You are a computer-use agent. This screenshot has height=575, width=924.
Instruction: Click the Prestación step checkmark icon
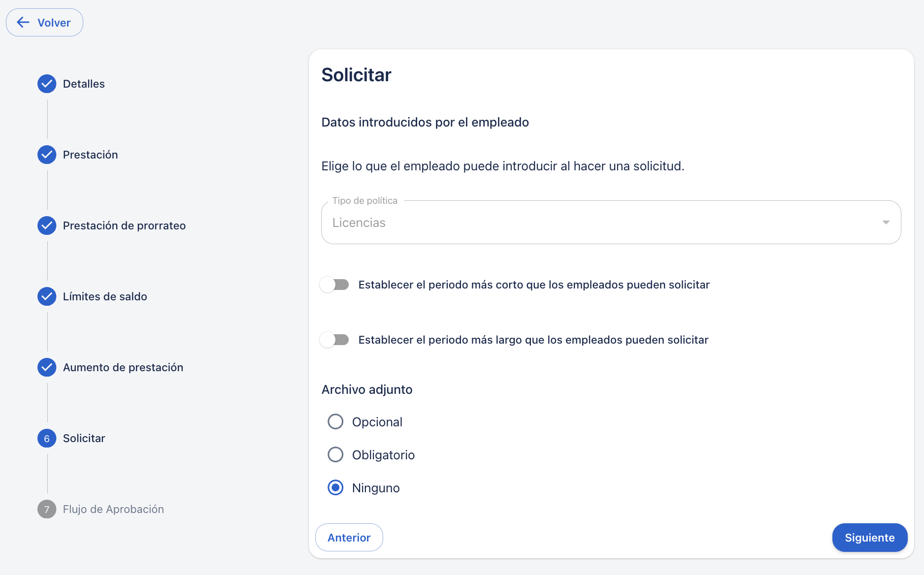click(x=47, y=155)
